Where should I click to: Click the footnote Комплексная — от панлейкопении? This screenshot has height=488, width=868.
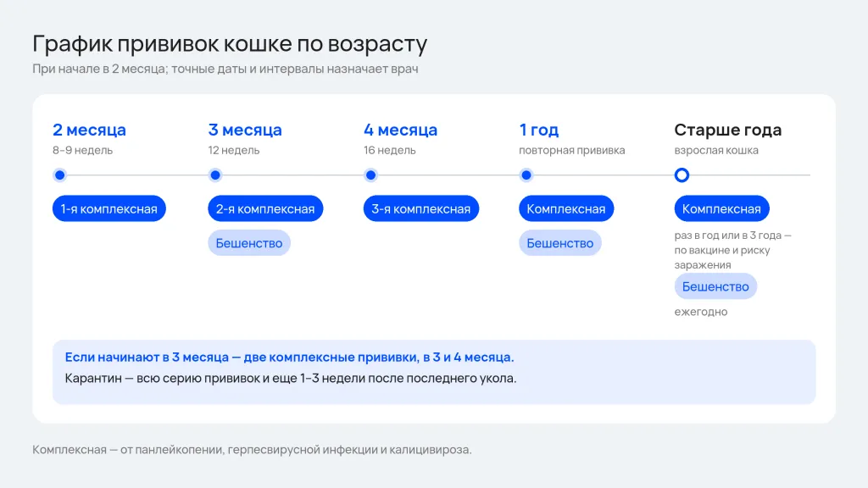[252, 449]
